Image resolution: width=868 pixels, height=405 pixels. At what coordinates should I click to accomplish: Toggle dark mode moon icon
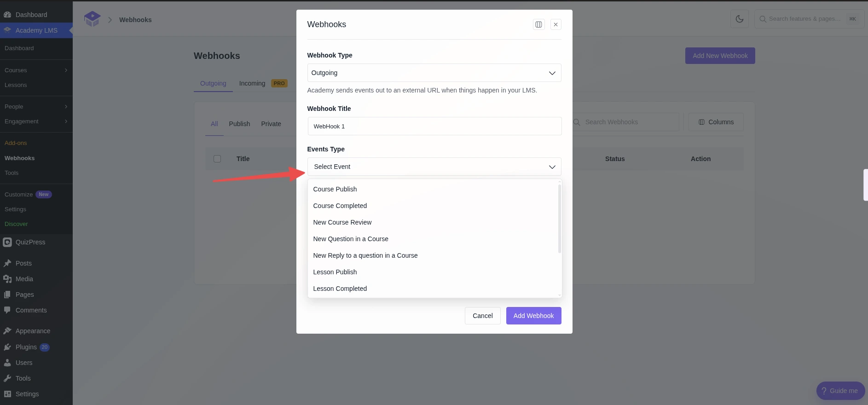740,19
